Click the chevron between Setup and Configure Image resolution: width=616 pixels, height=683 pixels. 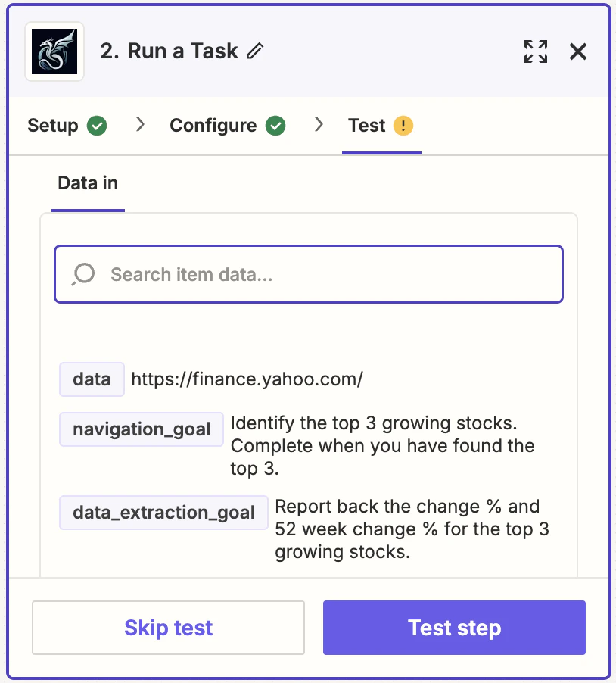coord(139,125)
